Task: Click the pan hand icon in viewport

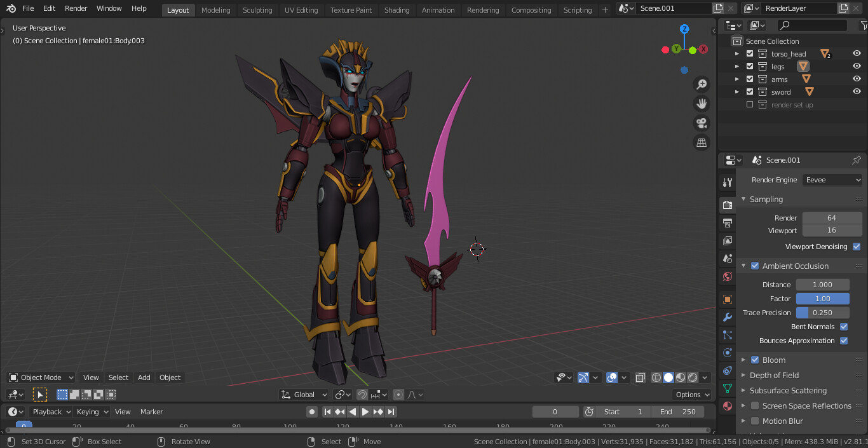Action: point(702,104)
